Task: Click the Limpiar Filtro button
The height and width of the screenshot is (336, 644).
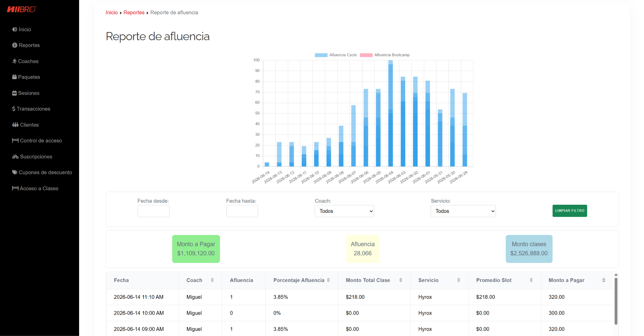Action: click(x=570, y=211)
